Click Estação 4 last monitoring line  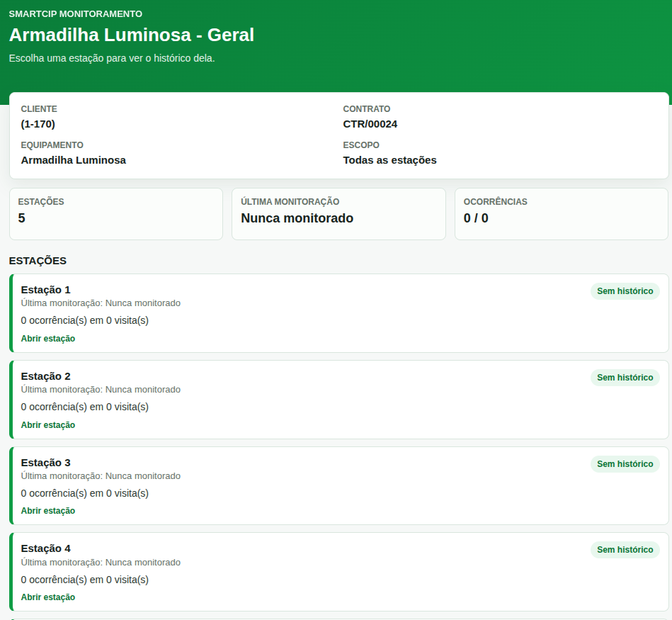(101, 562)
